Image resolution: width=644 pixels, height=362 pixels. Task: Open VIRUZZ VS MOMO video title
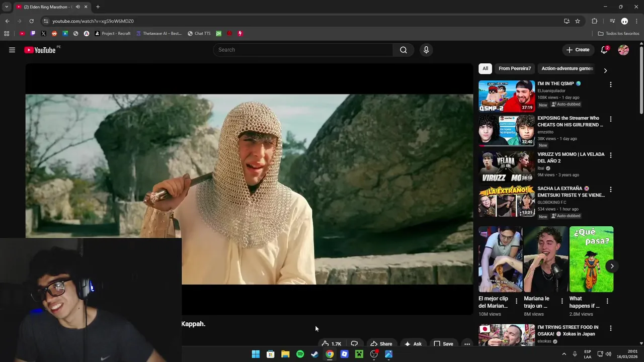click(571, 157)
